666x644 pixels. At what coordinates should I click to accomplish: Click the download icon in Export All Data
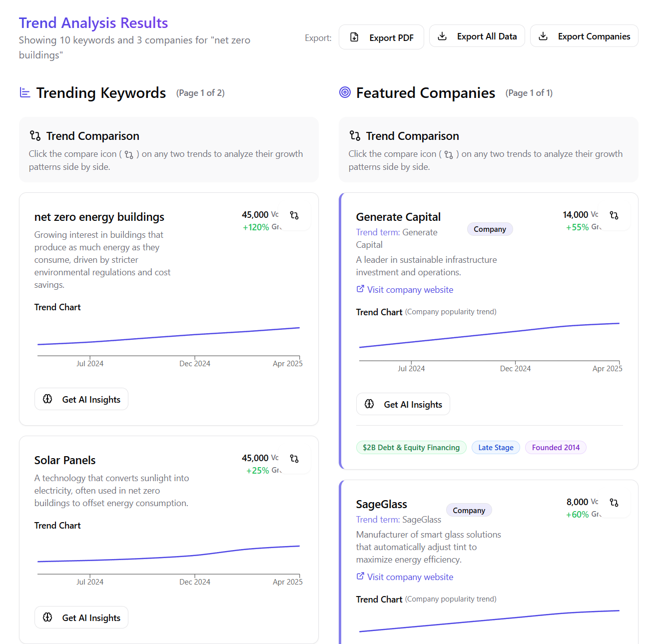click(442, 36)
